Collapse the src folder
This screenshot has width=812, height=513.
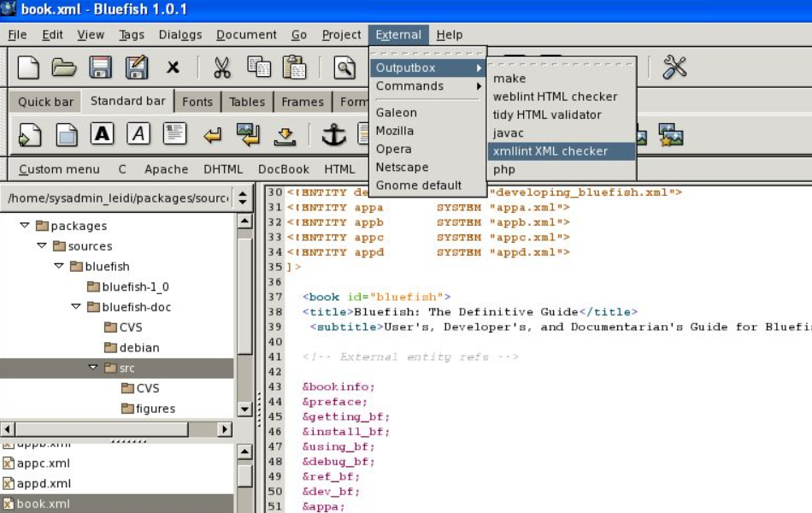pos(92,368)
